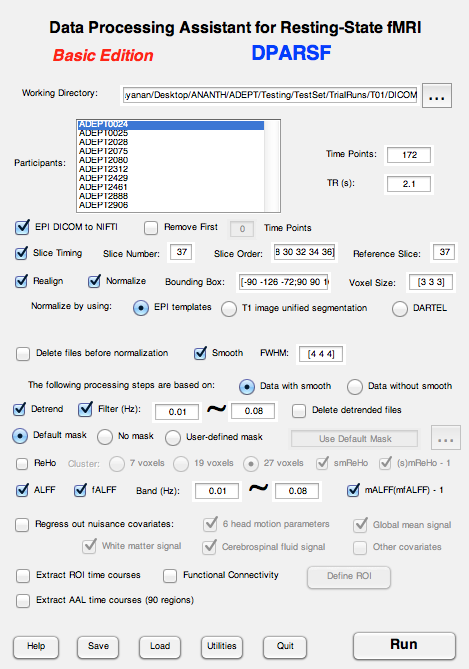Click the participants list scrollbar
Image resolution: width=469 pixels, height=669 pixels.
272,166
